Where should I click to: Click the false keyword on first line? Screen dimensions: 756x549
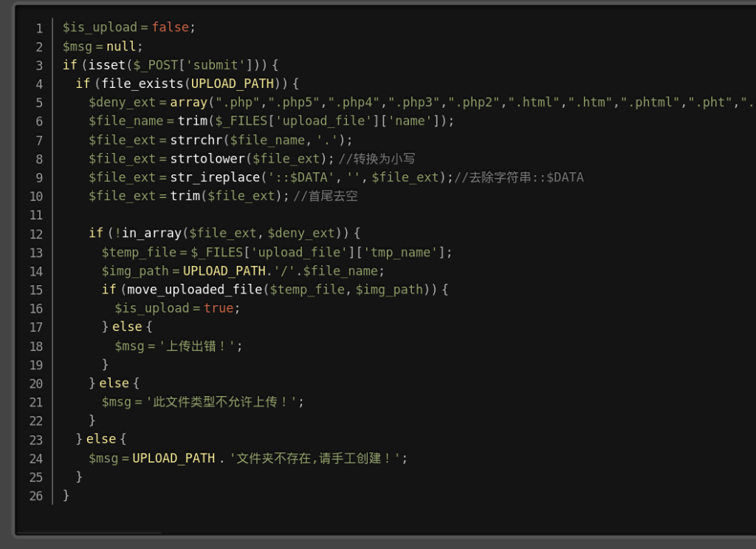click(x=171, y=27)
